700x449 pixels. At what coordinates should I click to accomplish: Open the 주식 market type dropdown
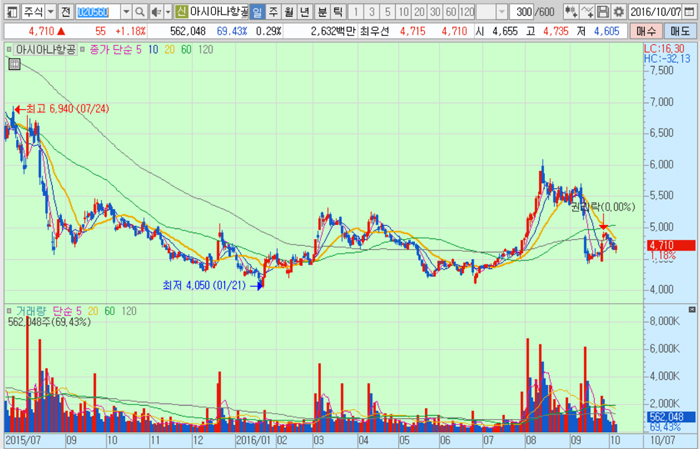point(51,12)
